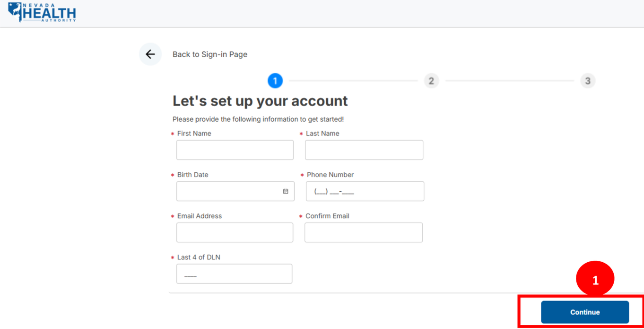Click "Please provide the following information" text
The image size is (644, 329).
(x=258, y=119)
